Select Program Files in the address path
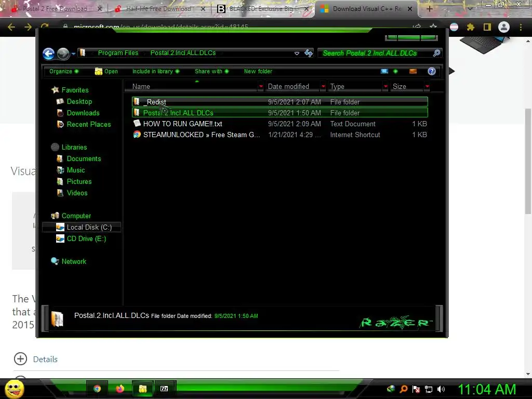532x399 pixels. (x=118, y=53)
